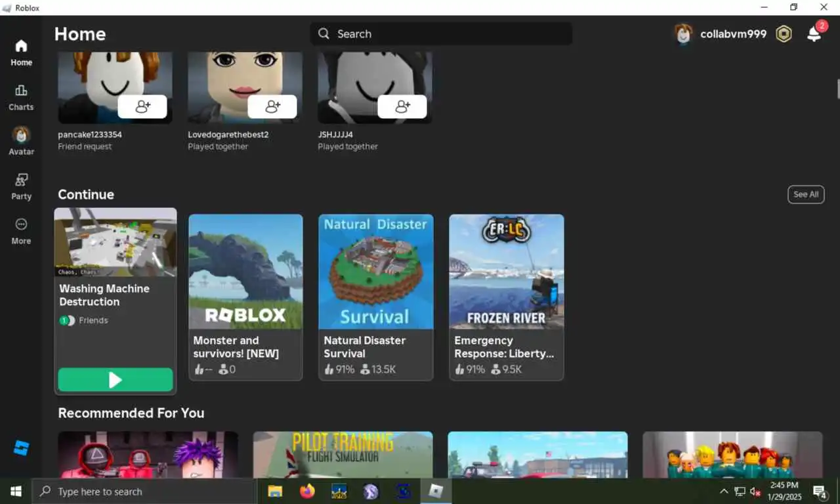
Task: Open the Home sidebar item
Action: coord(21,53)
